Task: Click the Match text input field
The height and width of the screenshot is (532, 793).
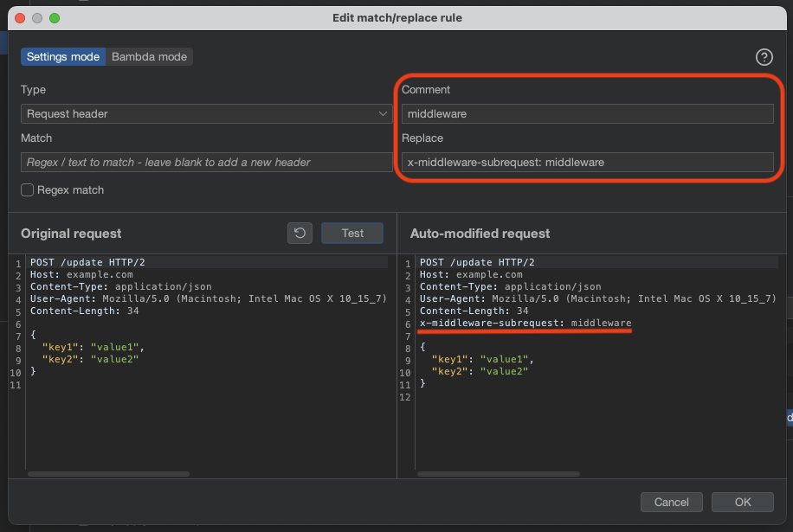Action: [206, 162]
